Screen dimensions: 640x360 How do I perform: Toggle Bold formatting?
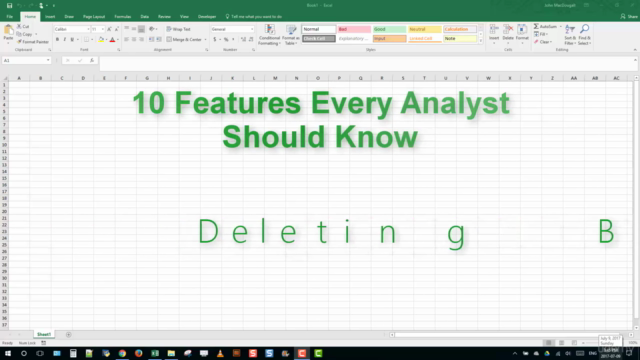(x=57, y=40)
